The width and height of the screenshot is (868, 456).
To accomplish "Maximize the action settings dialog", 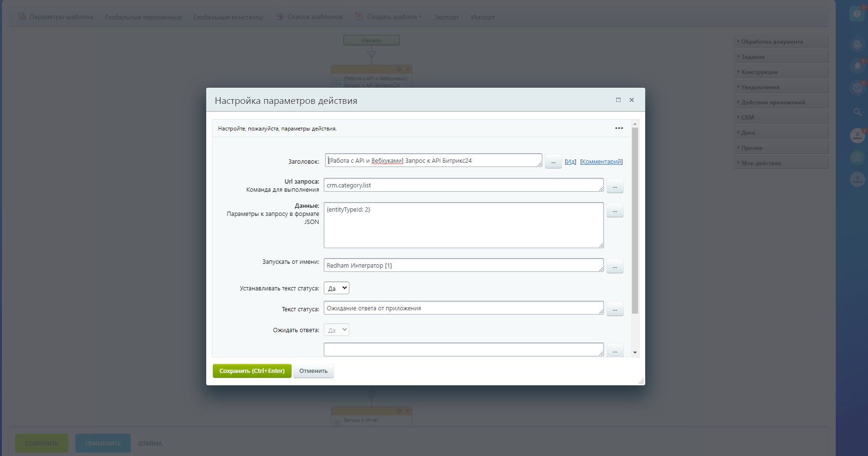I will pyautogui.click(x=618, y=100).
